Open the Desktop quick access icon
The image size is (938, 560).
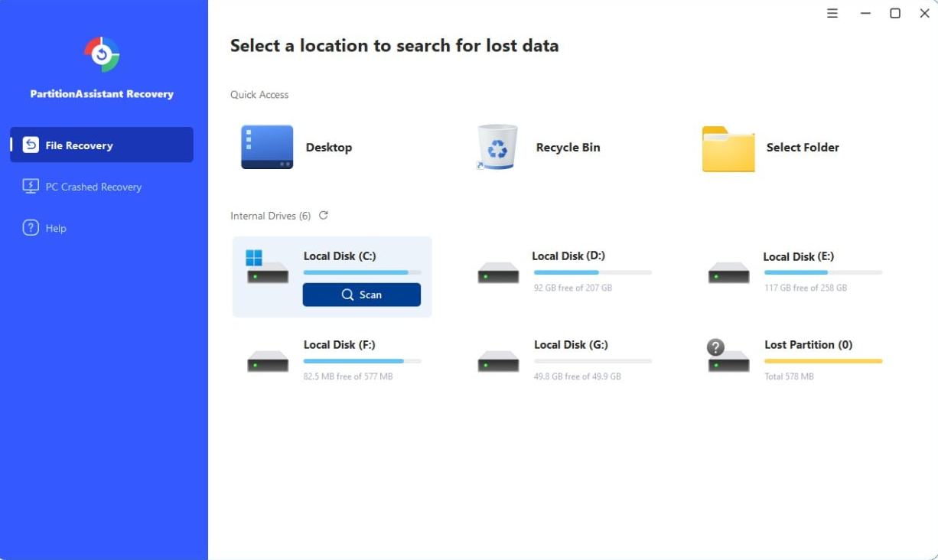click(x=266, y=147)
